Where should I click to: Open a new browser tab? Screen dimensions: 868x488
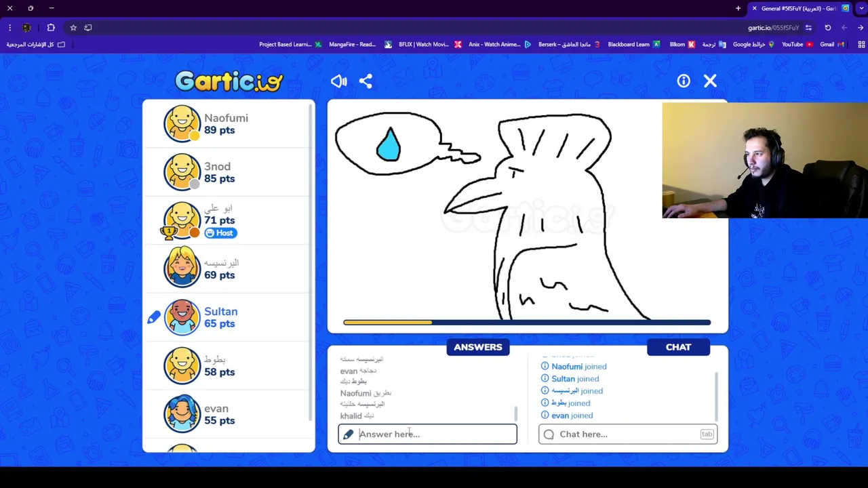click(x=738, y=8)
